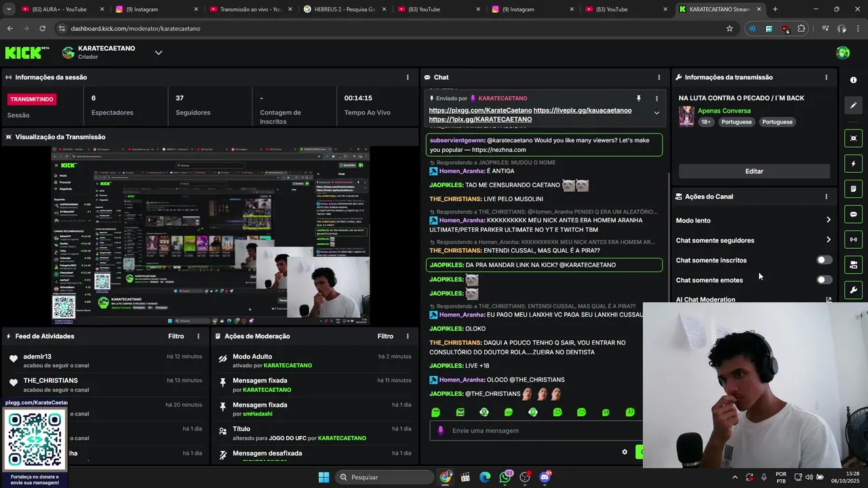
Task: Toggle the broadcast signal widget icon in sidebar
Action: (853, 239)
